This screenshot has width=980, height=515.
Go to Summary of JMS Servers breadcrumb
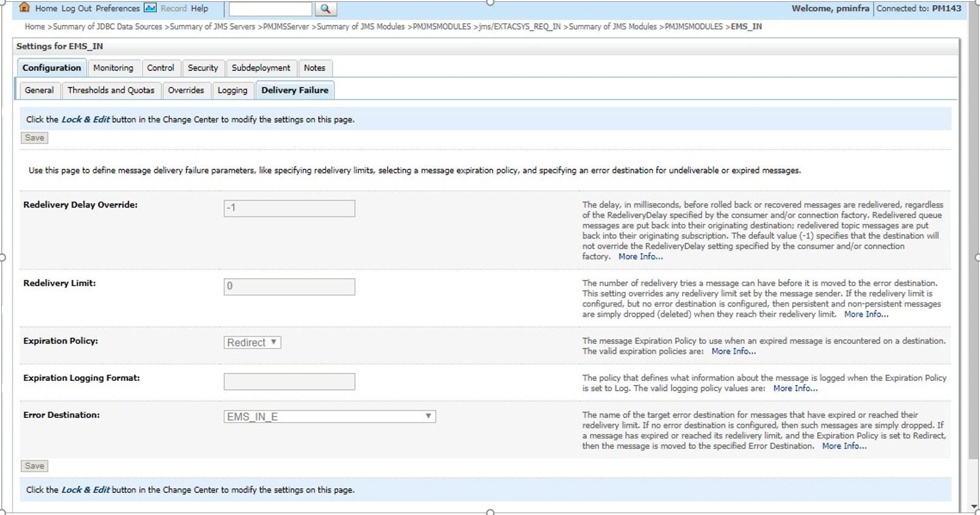tap(213, 27)
